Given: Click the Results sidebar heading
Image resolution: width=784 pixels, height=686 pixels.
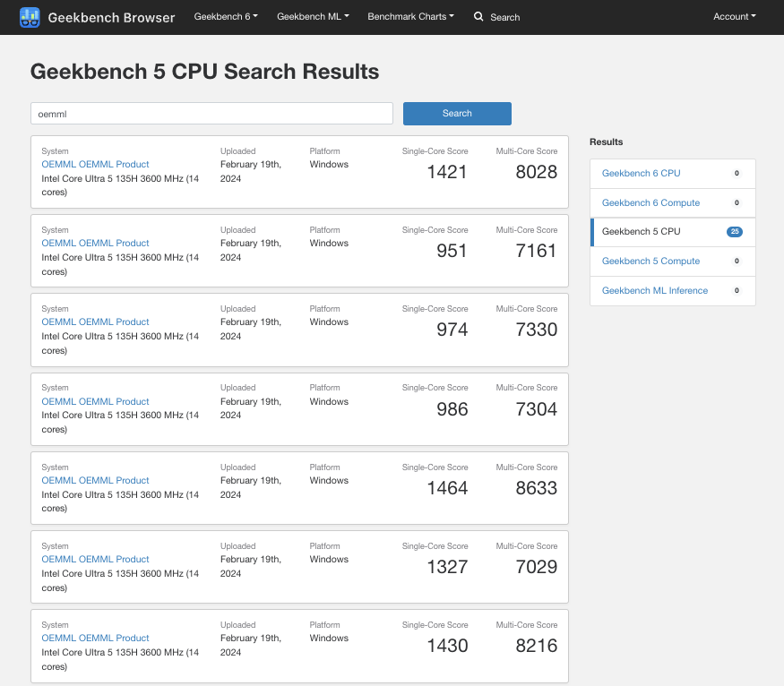Looking at the screenshot, I should click(606, 141).
